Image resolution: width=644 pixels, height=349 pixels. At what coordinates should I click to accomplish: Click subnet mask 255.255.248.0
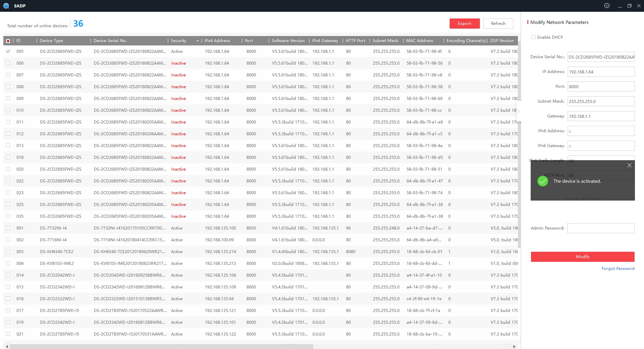pyautogui.click(x=386, y=228)
